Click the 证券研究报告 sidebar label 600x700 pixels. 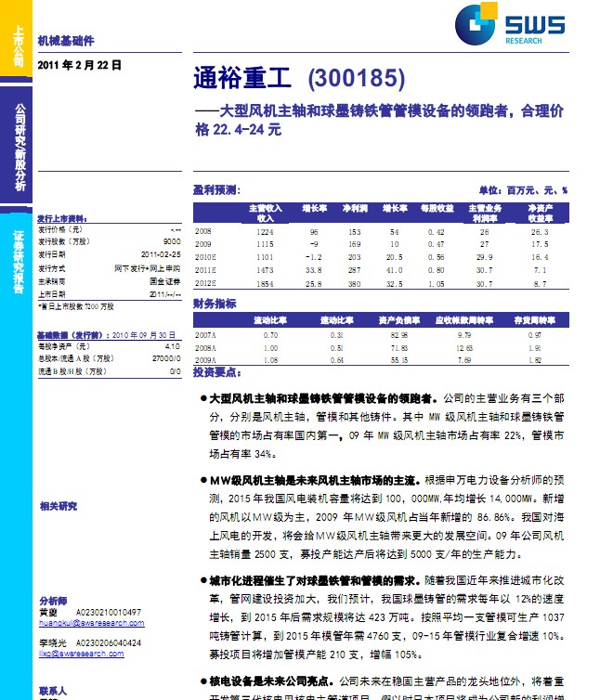18,262
